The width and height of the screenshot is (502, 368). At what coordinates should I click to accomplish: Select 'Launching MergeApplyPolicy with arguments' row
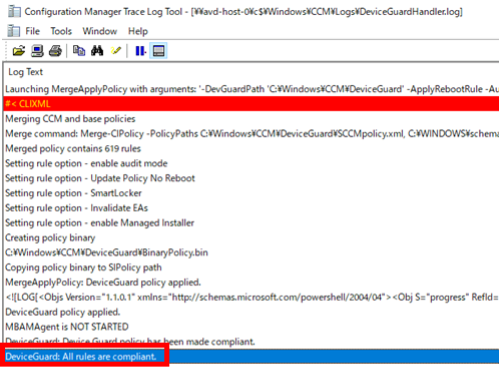point(252,89)
